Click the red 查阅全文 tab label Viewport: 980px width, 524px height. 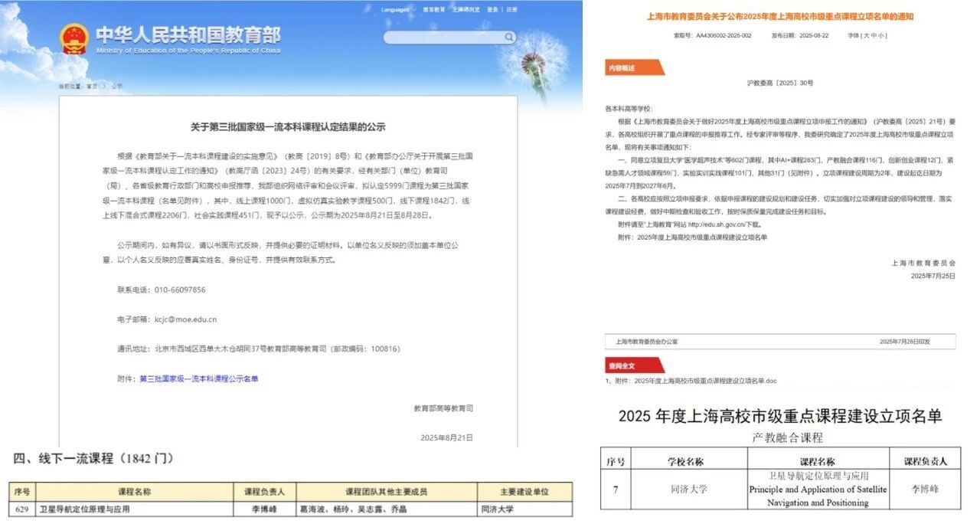[622, 365]
